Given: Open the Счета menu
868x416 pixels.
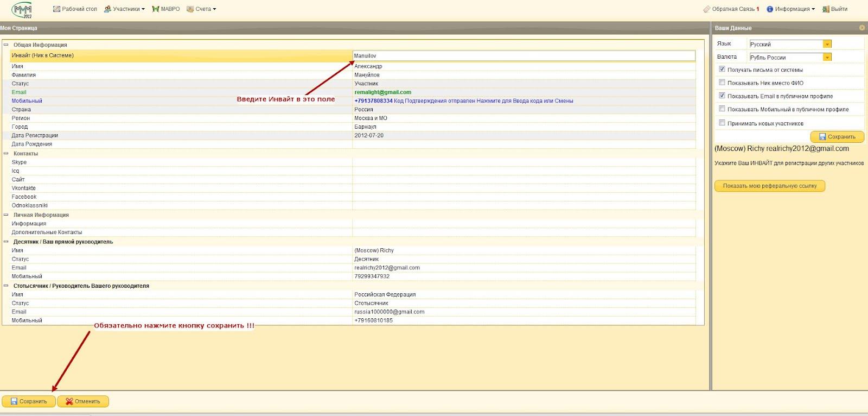Looking at the screenshot, I should pyautogui.click(x=201, y=9).
